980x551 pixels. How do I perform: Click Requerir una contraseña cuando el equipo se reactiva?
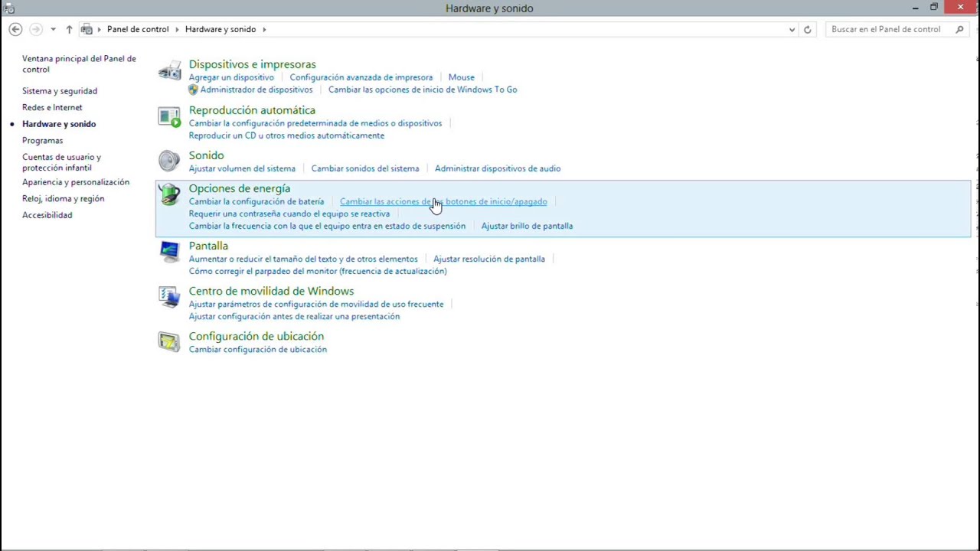pyautogui.click(x=289, y=214)
